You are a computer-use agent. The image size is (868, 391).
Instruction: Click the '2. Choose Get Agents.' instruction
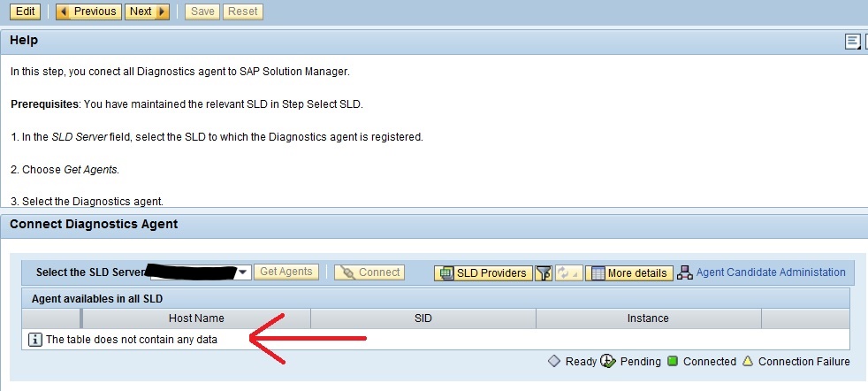pos(65,170)
